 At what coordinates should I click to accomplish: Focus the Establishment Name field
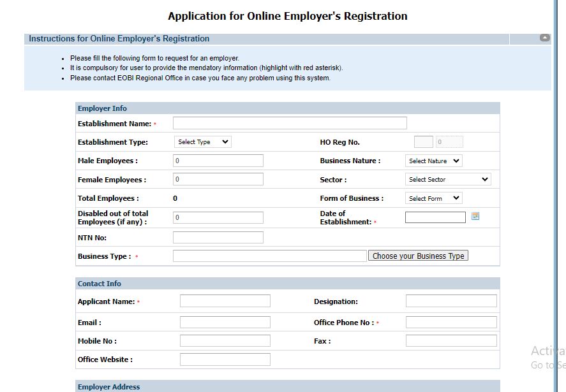290,123
